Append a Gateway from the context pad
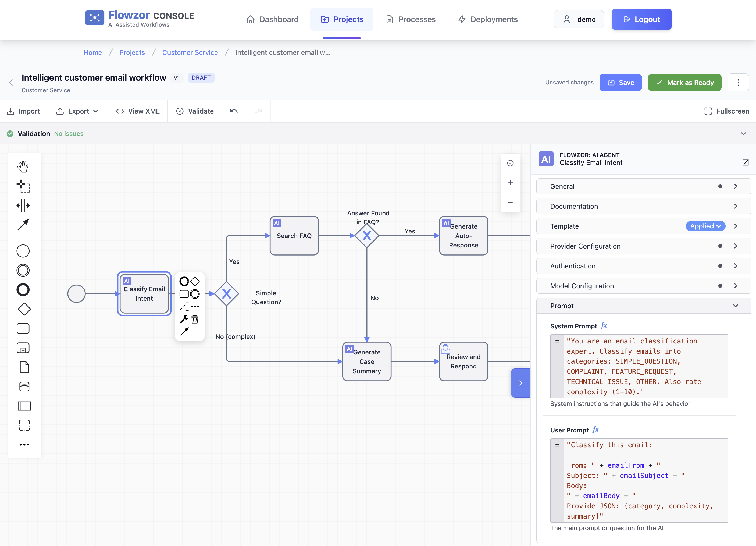This screenshot has width=756, height=546. point(195,281)
